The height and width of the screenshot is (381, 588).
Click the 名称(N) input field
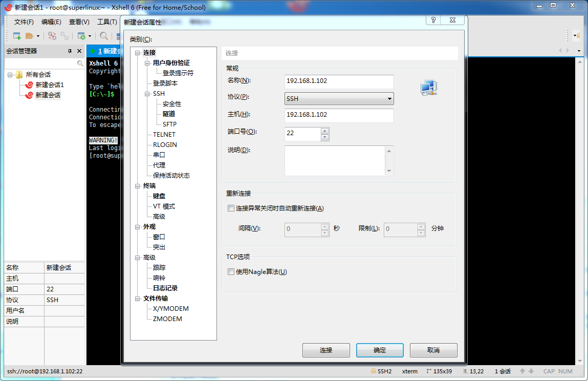pos(339,81)
